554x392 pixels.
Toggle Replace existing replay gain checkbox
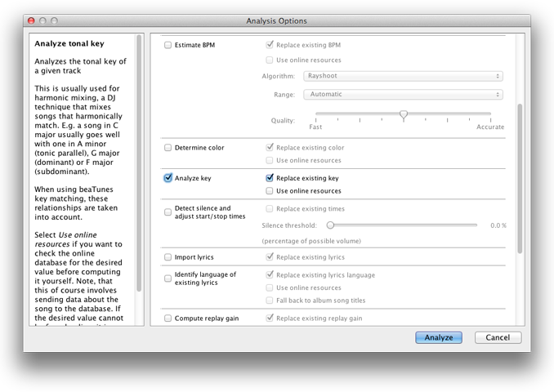(x=270, y=318)
